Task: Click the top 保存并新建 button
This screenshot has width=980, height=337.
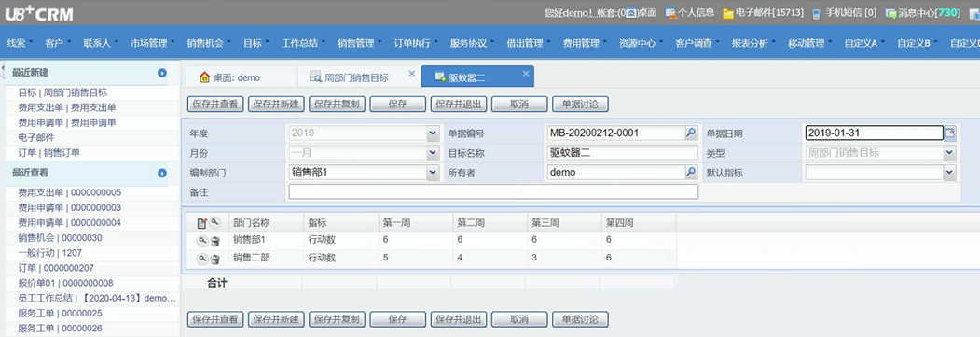Action: (x=276, y=105)
